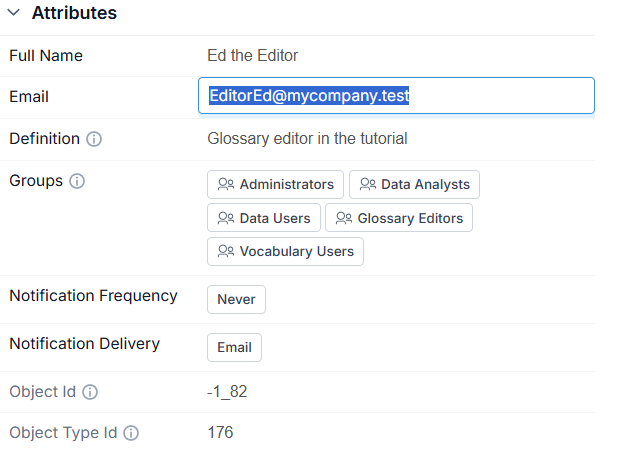Open the Vocabulary Users group tag
The width and height of the screenshot is (621, 450).
click(x=285, y=252)
